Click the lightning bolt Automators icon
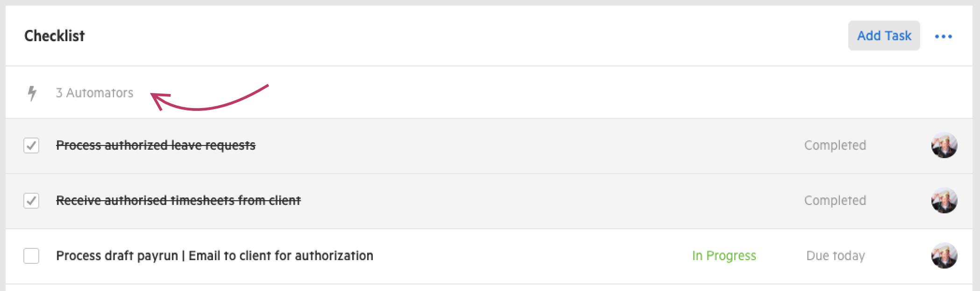The width and height of the screenshot is (980, 291). click(x=32, y=93)
